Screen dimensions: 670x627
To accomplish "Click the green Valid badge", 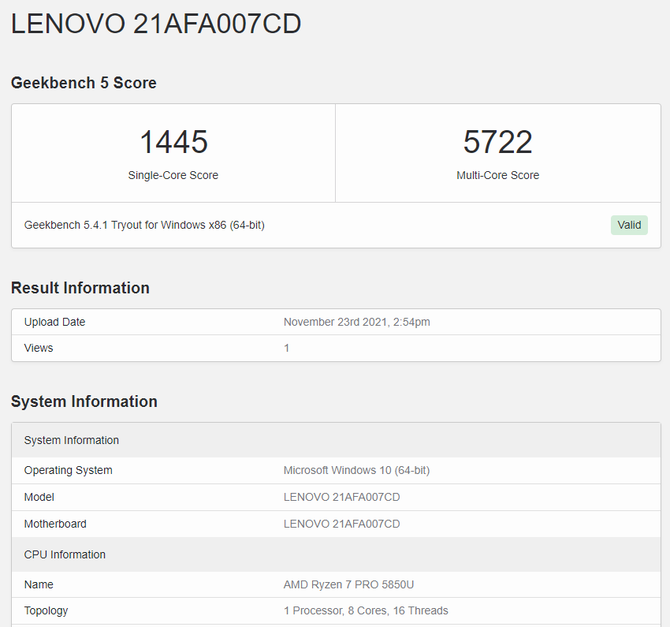I will pyautogui.click(x=629, y=225).
